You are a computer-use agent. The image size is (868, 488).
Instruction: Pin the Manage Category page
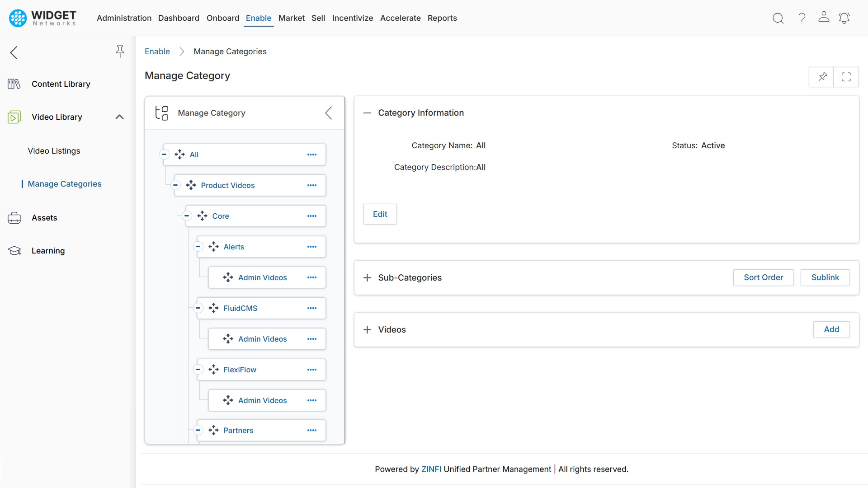pos(822,77)
